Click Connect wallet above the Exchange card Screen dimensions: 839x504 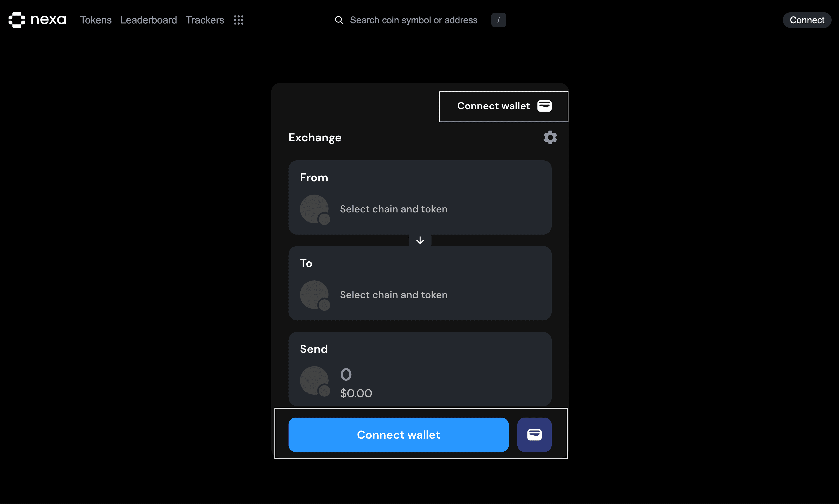pyautogui.click(x=493, y=106)
